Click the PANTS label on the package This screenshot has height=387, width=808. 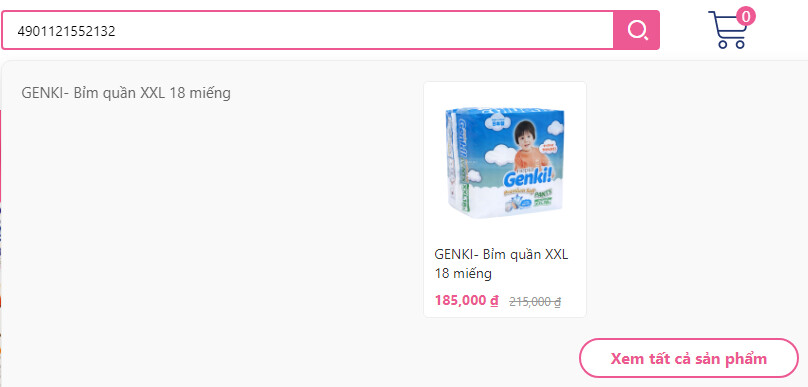coord(545,196)
